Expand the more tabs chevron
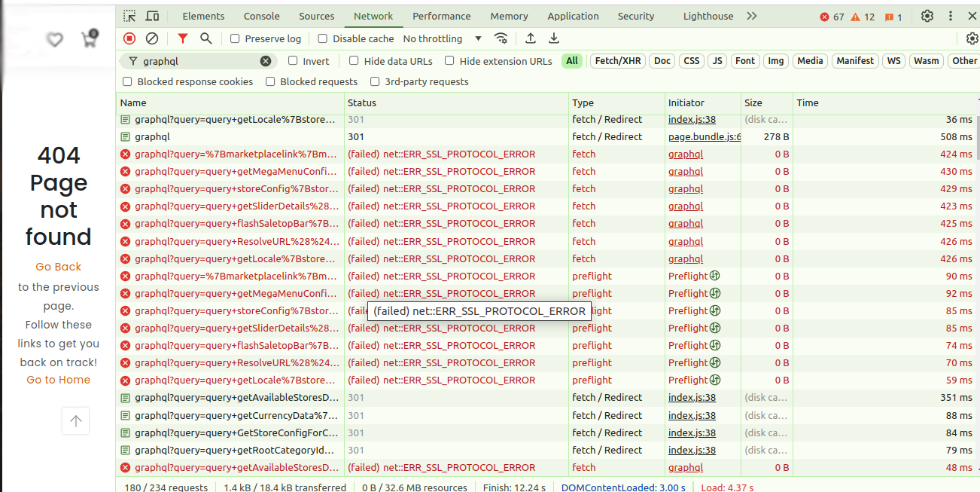Image resolution: width=980 pixels, height=492 pixels. click(x=751, y=16)
